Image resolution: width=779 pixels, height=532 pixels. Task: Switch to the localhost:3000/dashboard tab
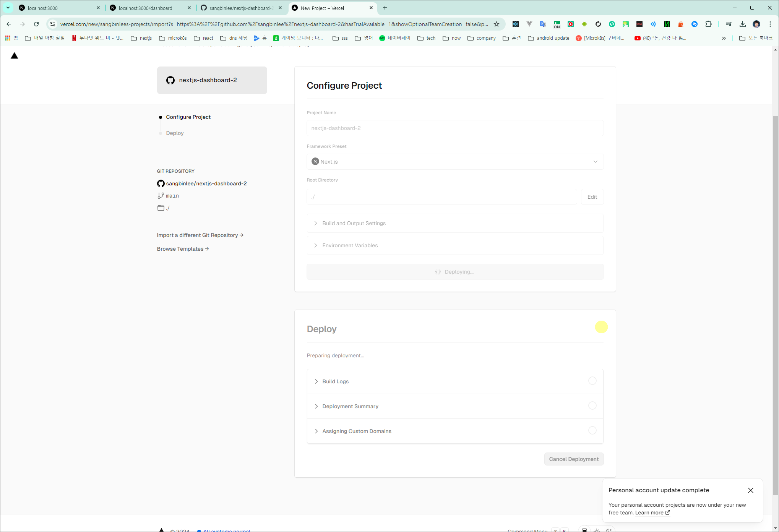point(145,8)
